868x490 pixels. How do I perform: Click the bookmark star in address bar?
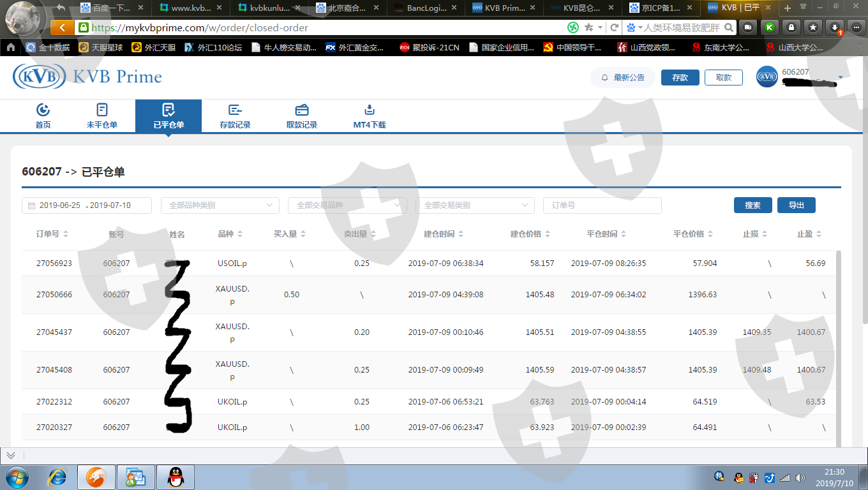pyautogui.click(x=588, y=27)
